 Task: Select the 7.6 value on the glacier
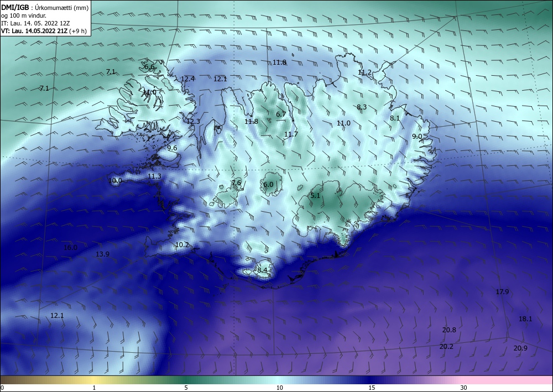(x=236, y=182)
